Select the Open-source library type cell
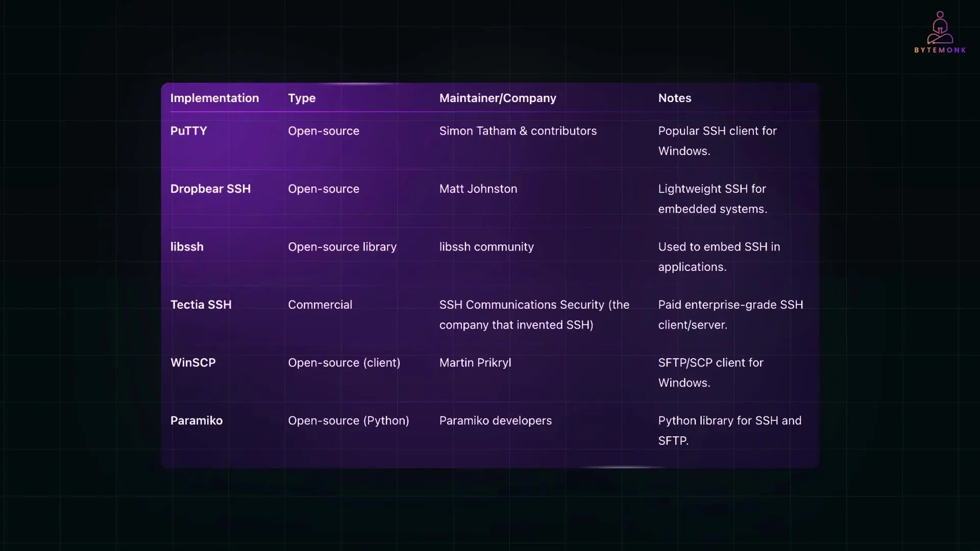 342,247
